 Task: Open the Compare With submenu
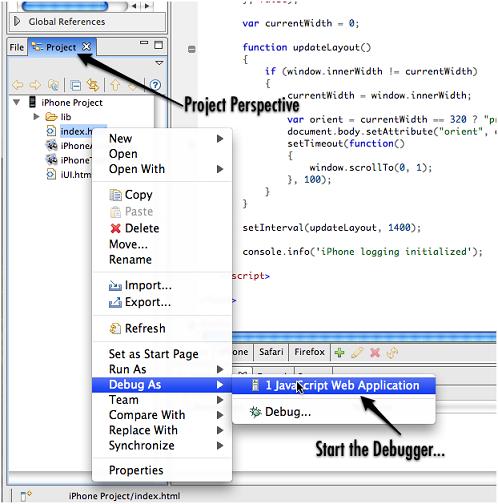click(x=162, y=415)
